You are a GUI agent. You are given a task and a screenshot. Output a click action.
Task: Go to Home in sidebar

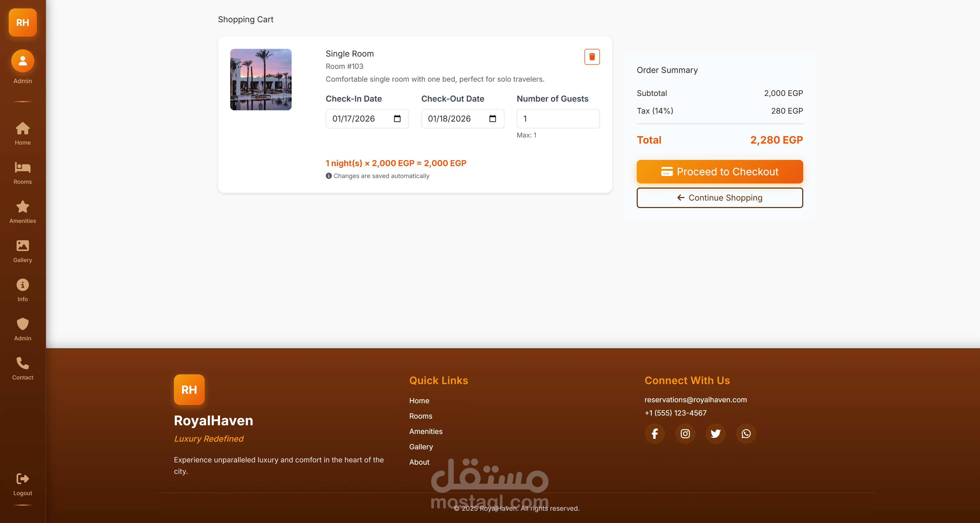point(23,133)
